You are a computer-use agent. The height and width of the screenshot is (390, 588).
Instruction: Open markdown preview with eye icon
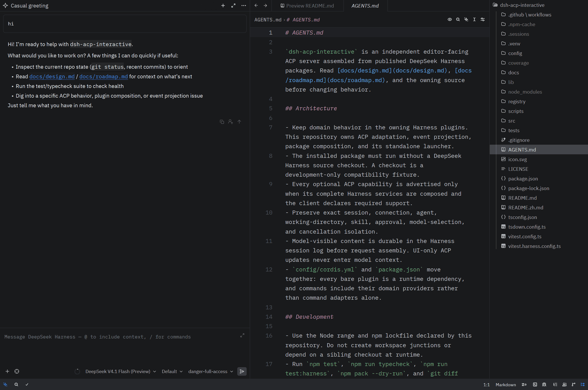(449, 19)
